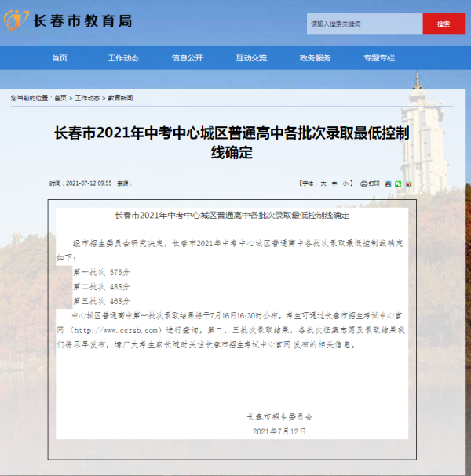Image resolution: width=471 pixels, height=476 pixels.
Task: Share the article to WeChat
Action: 398,183
